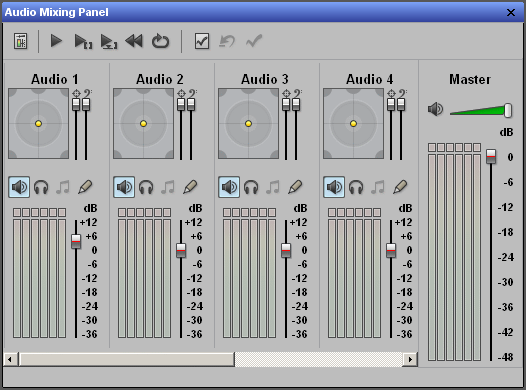This screenshot has width=526, height=390.
Task: Click Audio 1 bass clef LFE slider handle
Action: tap(86, 105)
